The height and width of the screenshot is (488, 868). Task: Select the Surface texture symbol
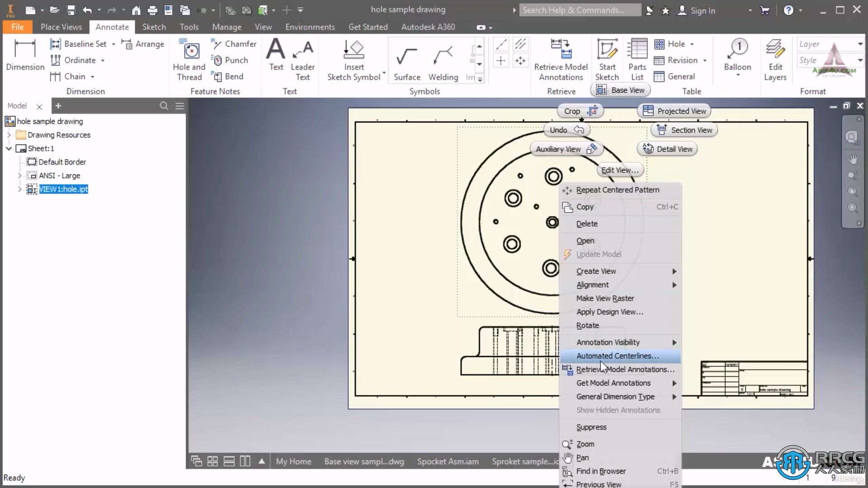[407, 63]
